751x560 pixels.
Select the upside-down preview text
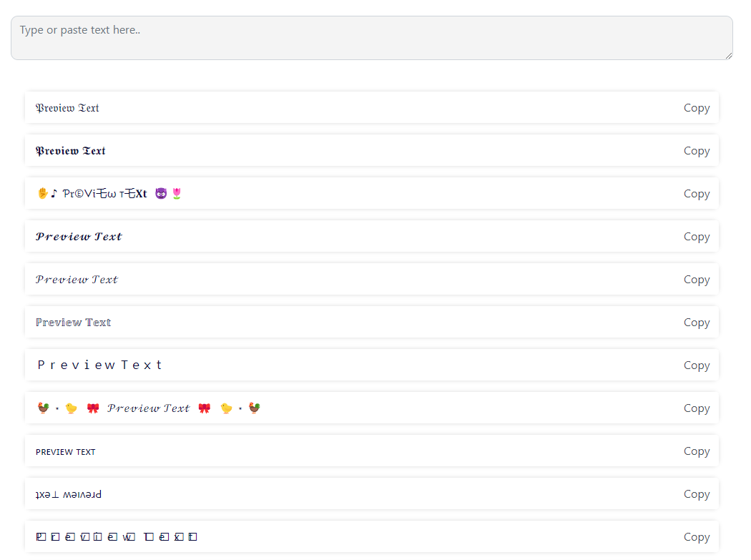68,493
